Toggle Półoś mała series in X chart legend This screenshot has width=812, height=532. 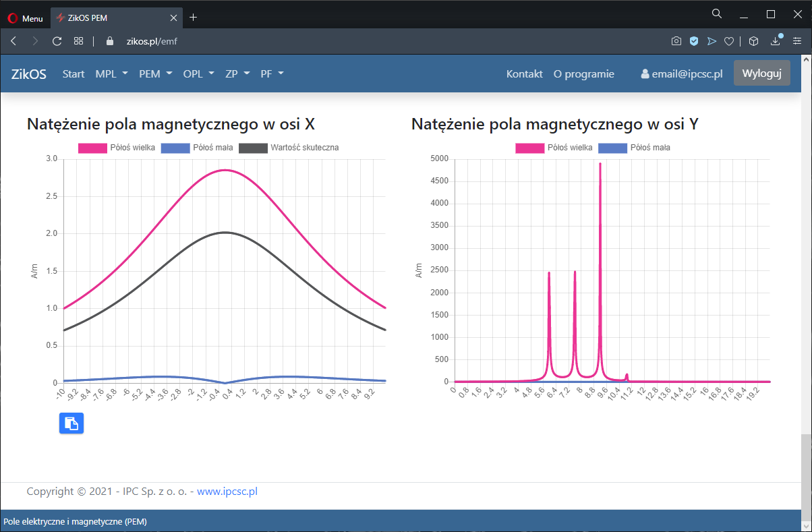coord(196,147)
